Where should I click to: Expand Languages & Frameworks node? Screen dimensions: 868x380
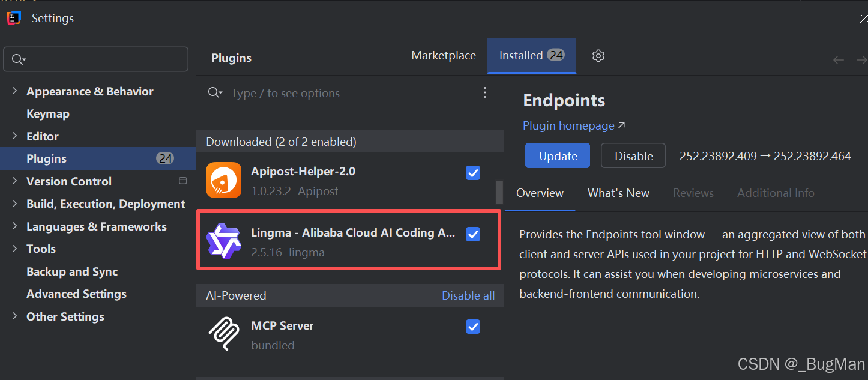tap(15, 226)
